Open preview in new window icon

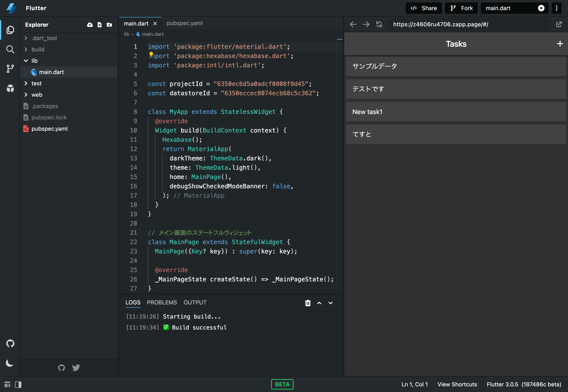pos(559,24)
